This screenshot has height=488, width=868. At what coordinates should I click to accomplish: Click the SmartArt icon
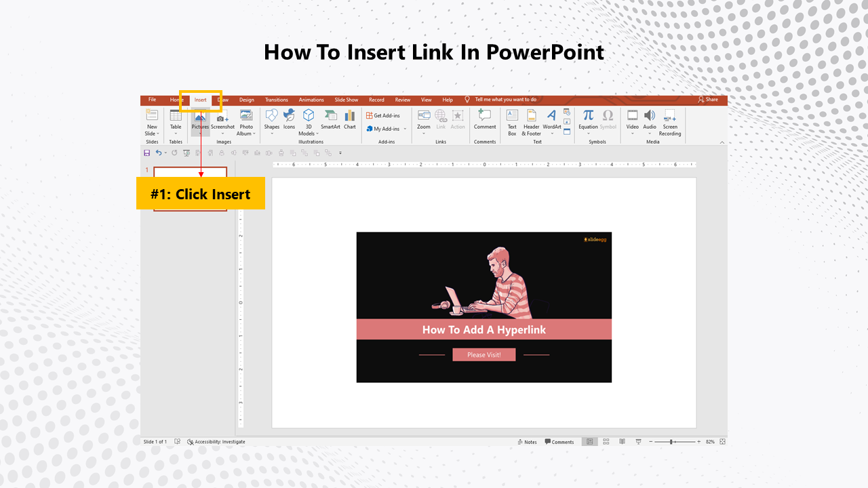point(331,115)
